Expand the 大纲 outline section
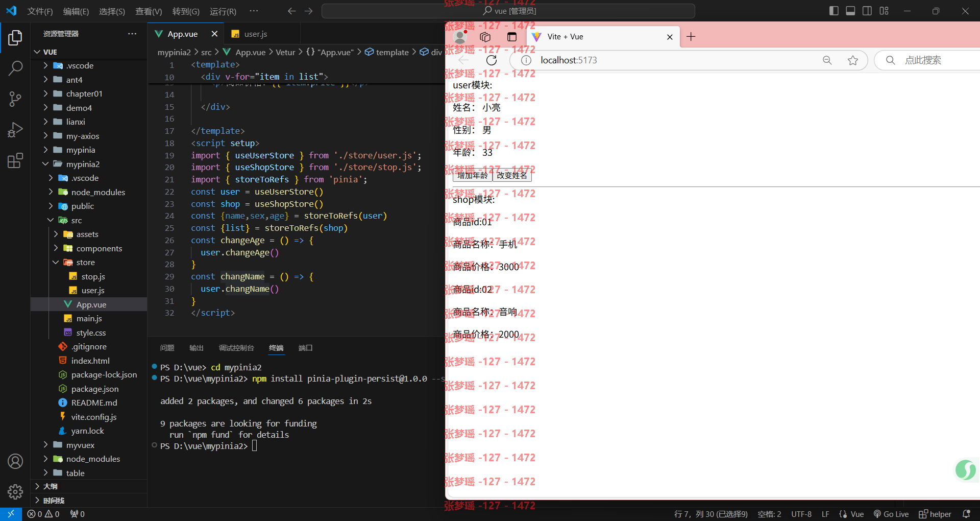This screenshot has width=980, height=521. tap(89, 486)
